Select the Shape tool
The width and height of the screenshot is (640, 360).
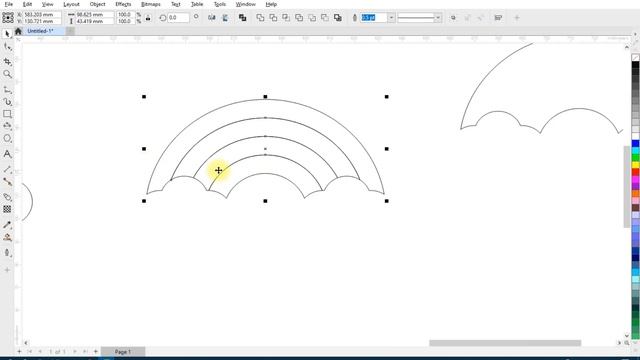[7, 47]
